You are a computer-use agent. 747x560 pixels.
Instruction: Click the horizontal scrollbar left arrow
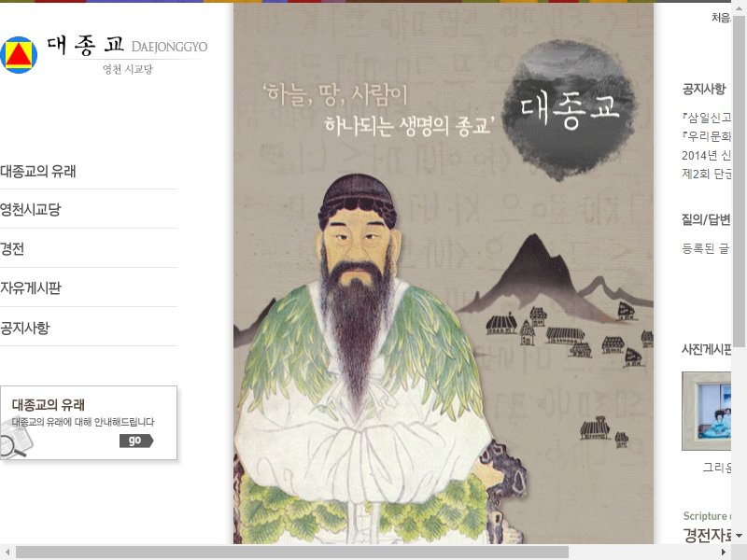[x=7, y=553]
